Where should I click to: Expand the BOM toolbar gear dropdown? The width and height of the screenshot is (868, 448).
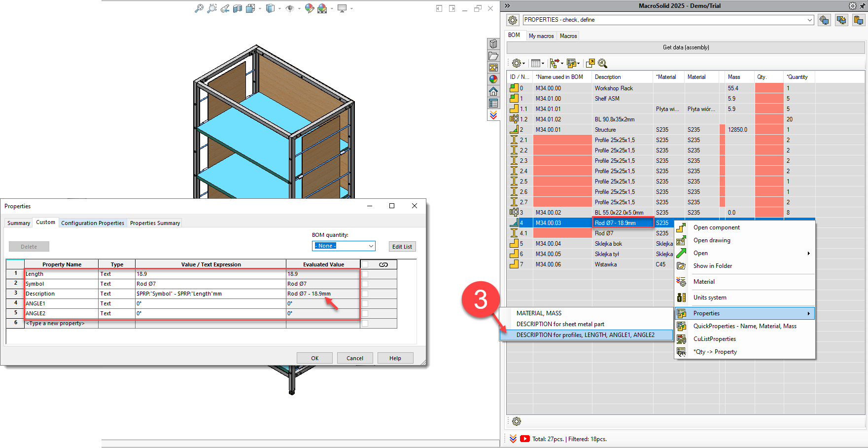[524, 63]
